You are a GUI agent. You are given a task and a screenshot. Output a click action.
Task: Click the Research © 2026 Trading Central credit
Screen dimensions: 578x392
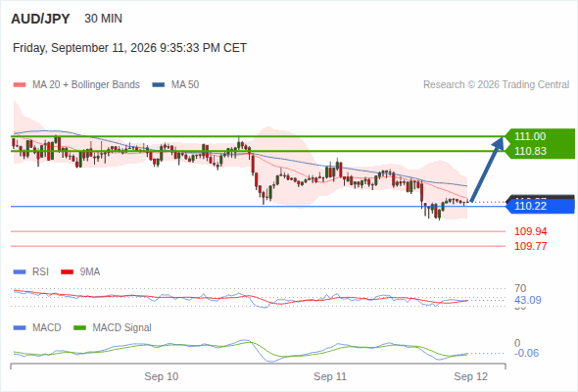pyautogui.click(x=496, y=85)
